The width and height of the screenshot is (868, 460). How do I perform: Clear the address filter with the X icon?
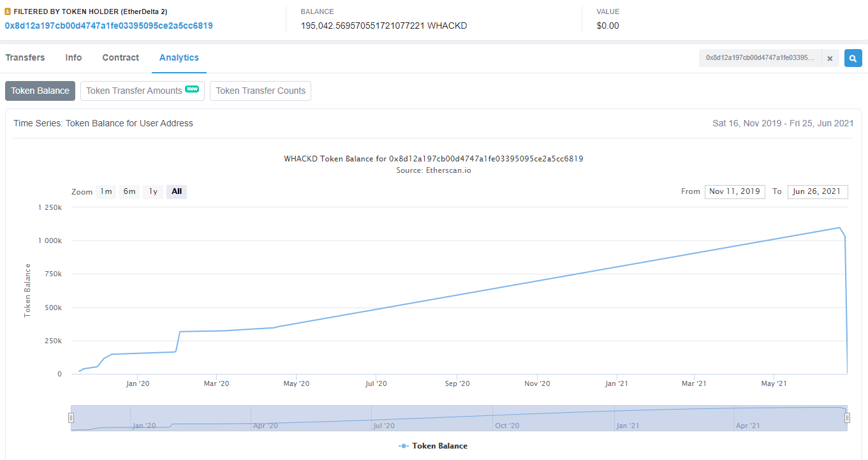(830, 58)
